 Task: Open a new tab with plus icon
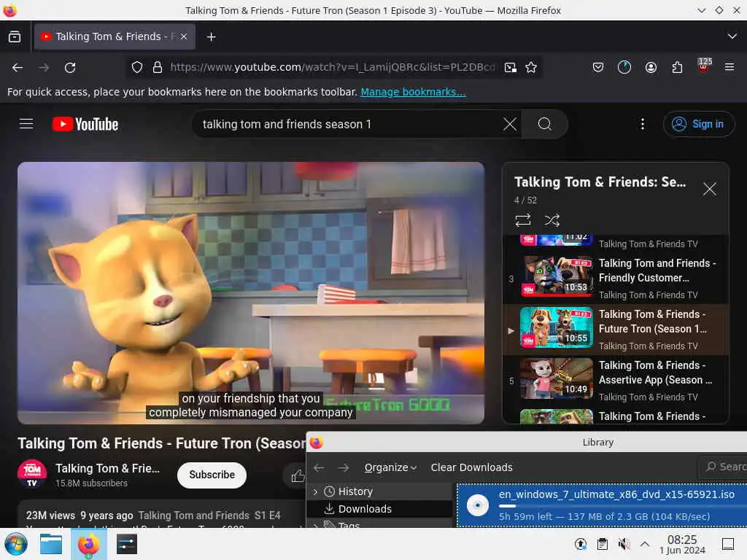[211, 36]
